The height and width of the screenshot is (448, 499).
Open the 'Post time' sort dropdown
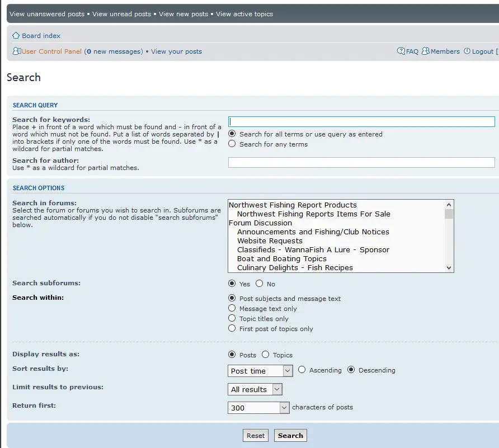pos(260,371)
